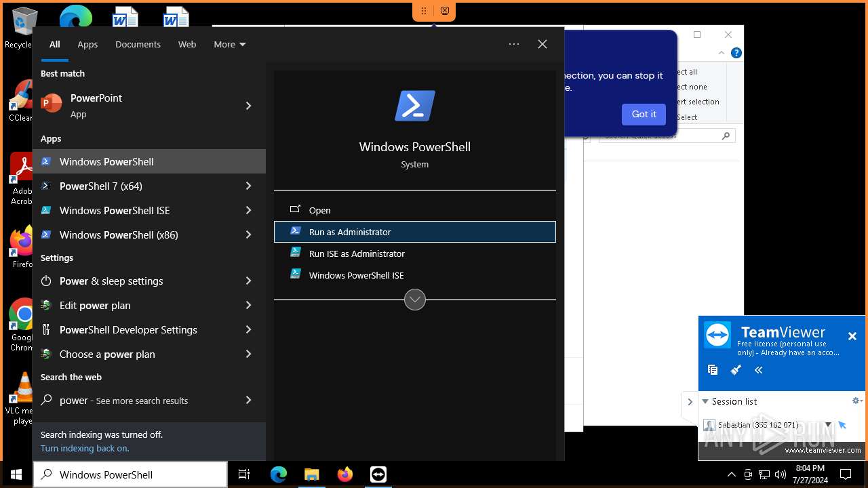Click into the taskbar search box

coord(130,474)
